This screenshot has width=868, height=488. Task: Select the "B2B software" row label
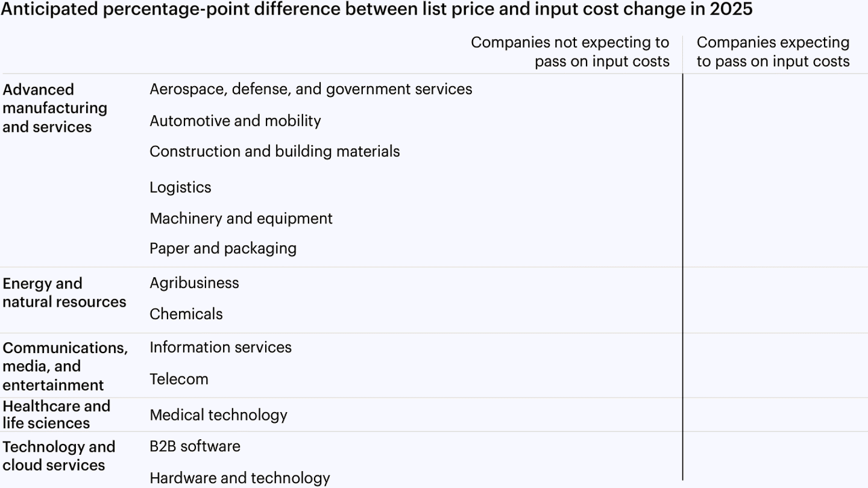click(x=195, y=446)
